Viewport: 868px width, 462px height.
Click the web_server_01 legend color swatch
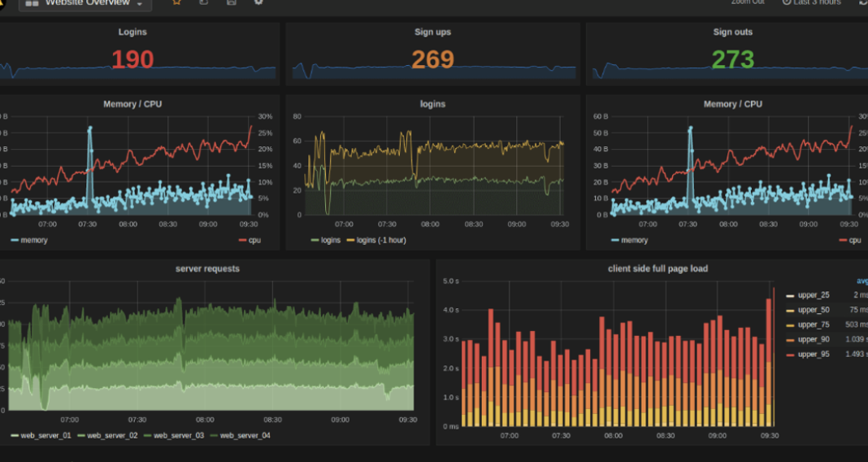point(15,436)
